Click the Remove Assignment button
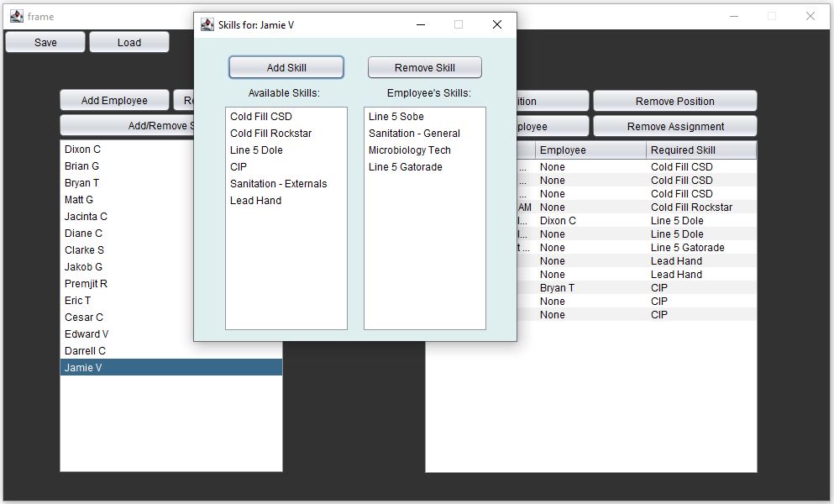This screenshot has width=834, height=504. 674,125
